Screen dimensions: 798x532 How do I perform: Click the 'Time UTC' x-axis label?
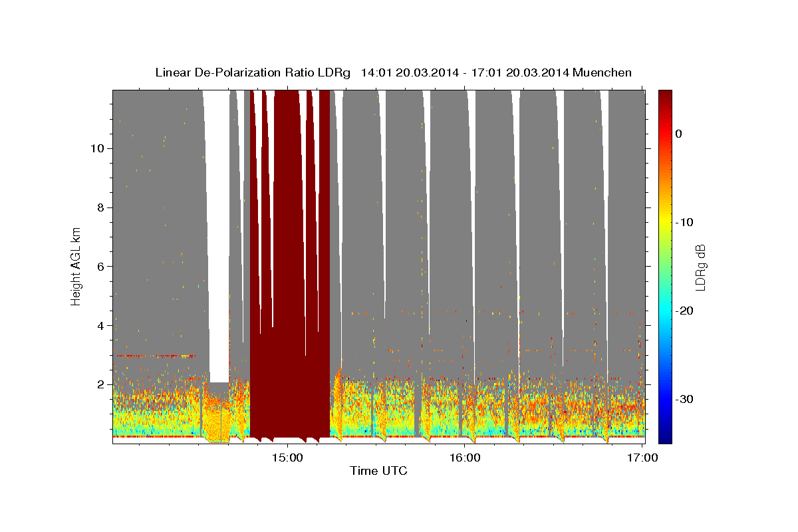378,471
